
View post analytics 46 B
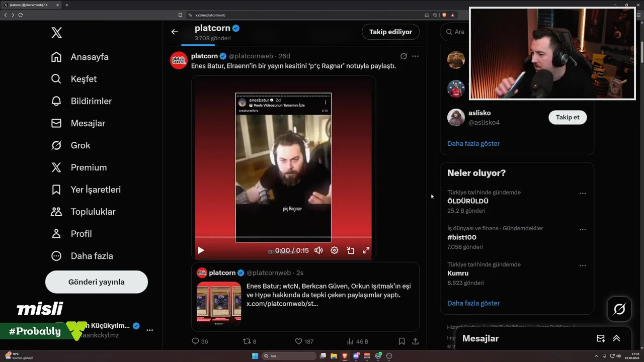coord(358,341)
